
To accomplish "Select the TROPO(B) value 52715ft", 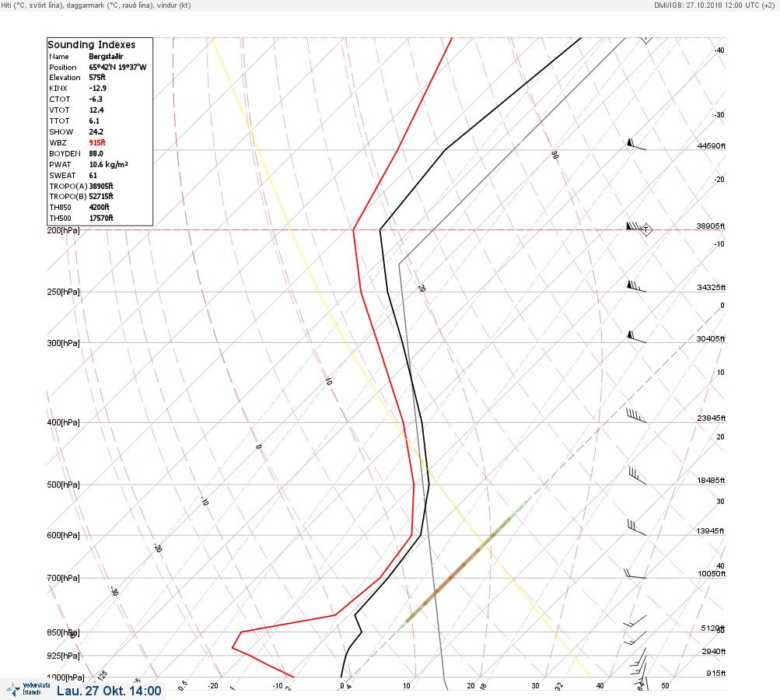I will coord(101,197).
